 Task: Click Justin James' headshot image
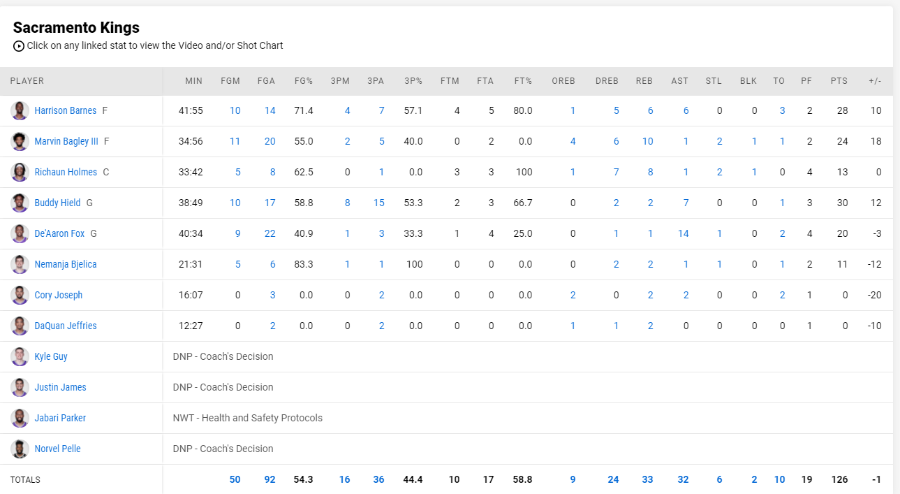[x=20, y=387]
